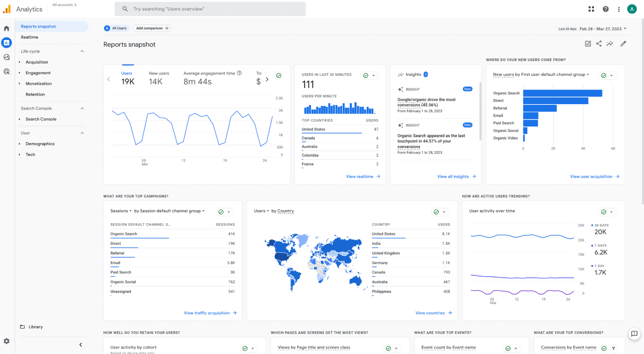Open the Help question mark icon
The height and width of the screenshot is (354, 644).
606,9
